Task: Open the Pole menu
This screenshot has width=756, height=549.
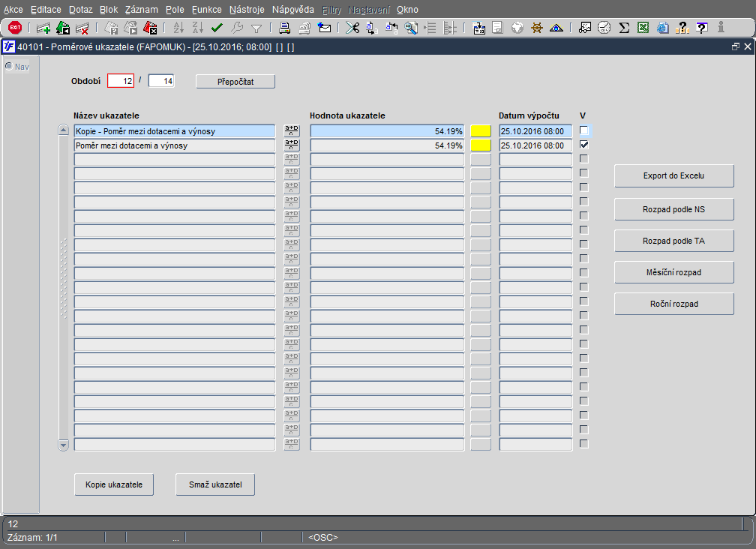Action: (x=175, y=10)
